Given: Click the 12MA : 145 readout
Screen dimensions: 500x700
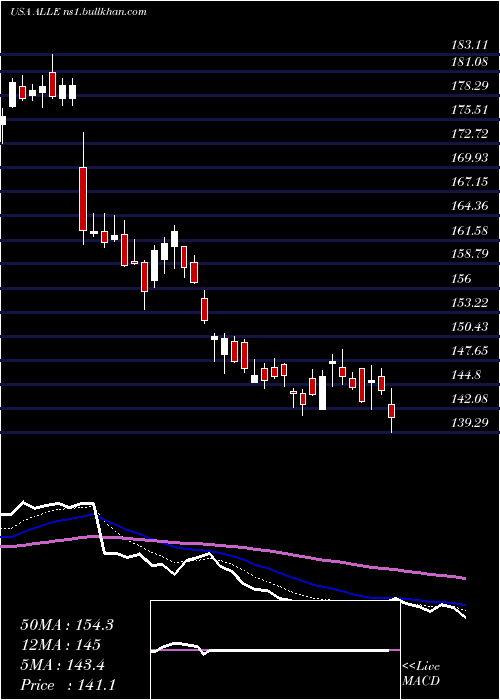Looking at the screenshot, I should click(60, 645).
